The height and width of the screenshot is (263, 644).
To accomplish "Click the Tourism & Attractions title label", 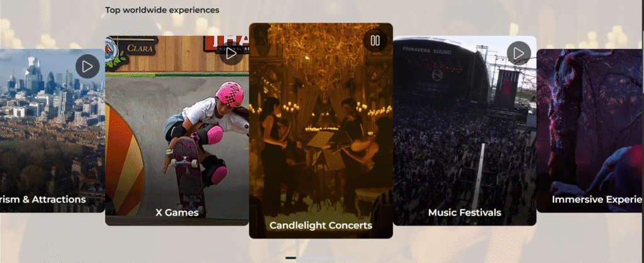I will click(43, 199).
